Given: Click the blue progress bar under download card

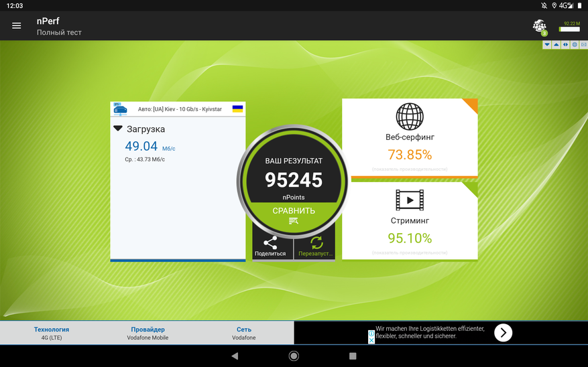Looking at the screenshot, I should pyautogui.click(x=178, y=261).
